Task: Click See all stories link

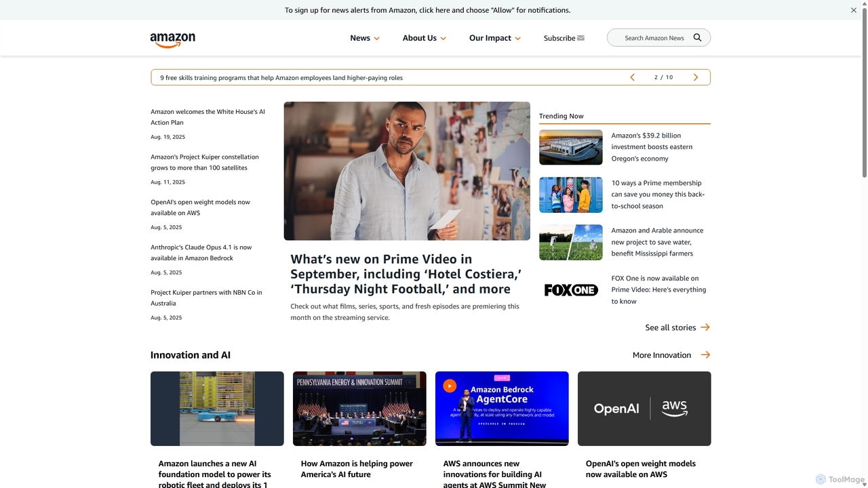Action: click(671, 327)
